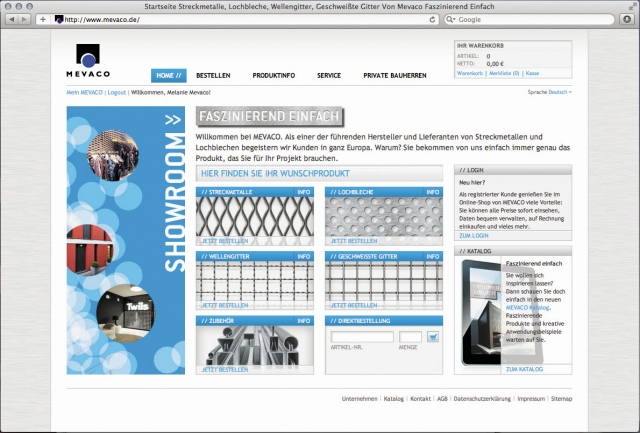Open the AGB footer link
640x433 pixels.
point(442,399)
